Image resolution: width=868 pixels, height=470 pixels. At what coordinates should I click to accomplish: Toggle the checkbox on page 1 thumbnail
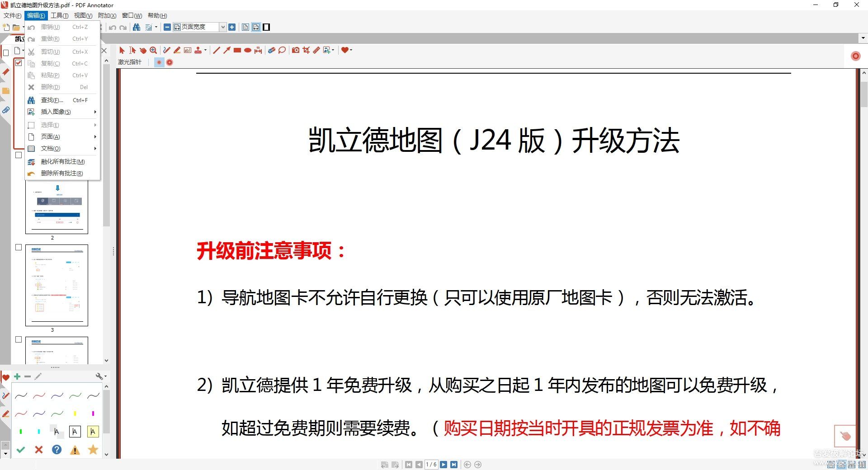(19, 63)
